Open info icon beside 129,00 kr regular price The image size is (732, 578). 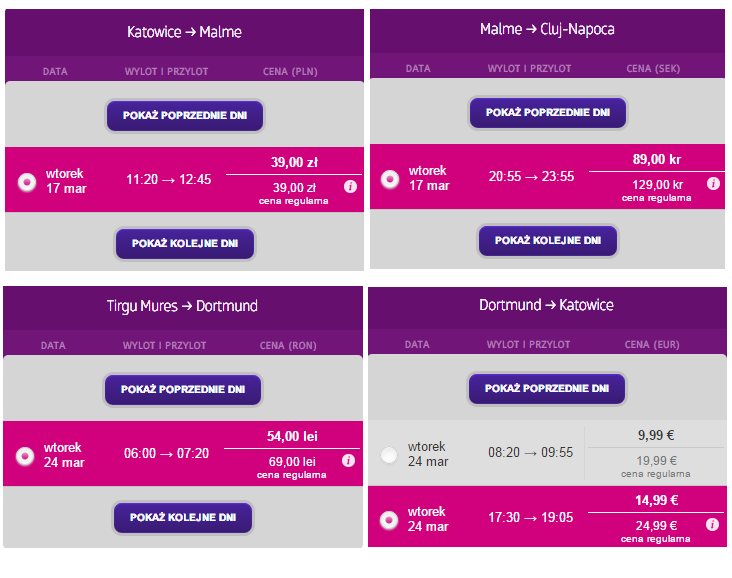click(x=713, y=183)
